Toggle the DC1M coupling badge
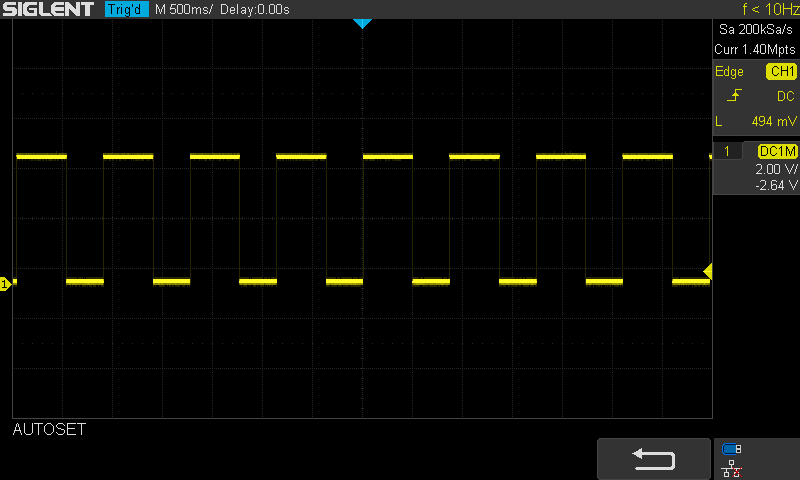This screenshot has width=800, height=480. pos(778,151)
